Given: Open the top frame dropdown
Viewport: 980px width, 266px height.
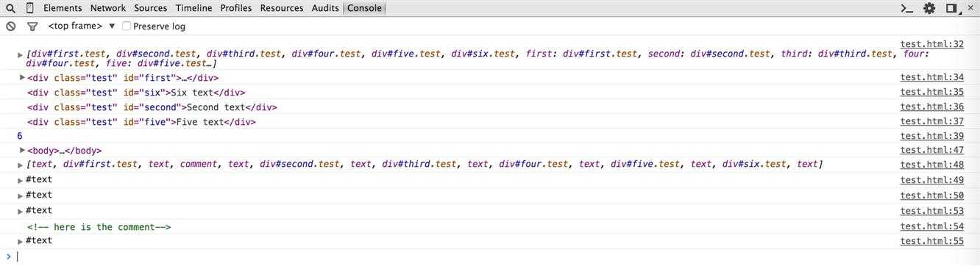Looking at the screenshot, I should pos(82,26).
